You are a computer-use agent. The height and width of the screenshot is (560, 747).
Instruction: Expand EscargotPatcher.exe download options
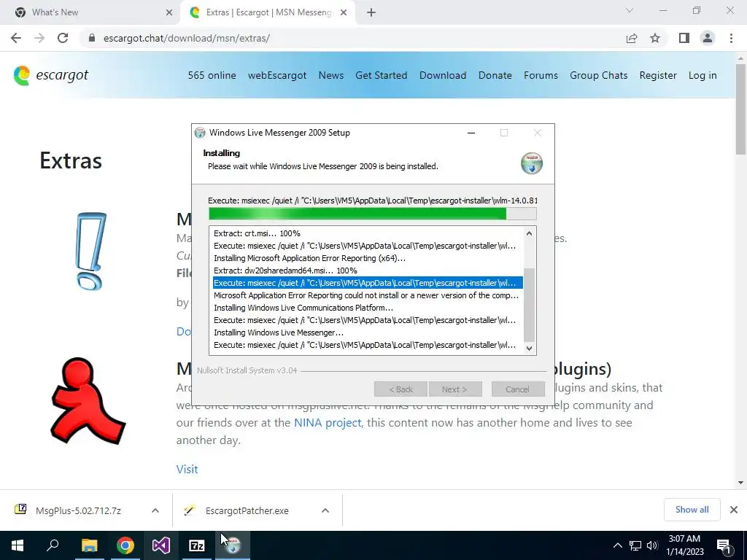tap(325, 510)
